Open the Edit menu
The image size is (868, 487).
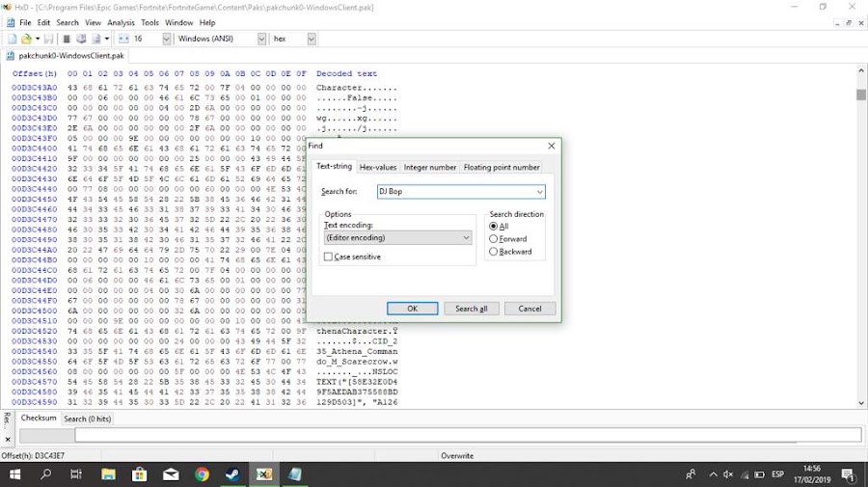click(43, 23)
